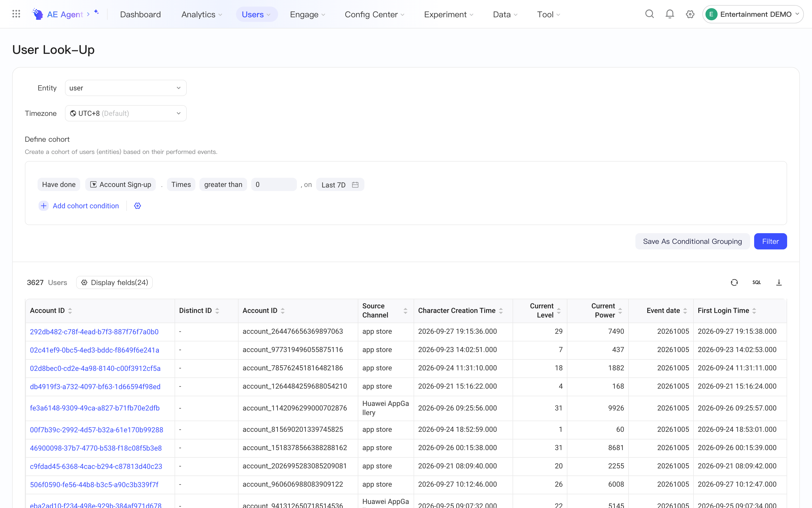Click the AE Agent logo icon
Image resolution: width=812 pixels, height=508 pixels.
coord(38,14)
